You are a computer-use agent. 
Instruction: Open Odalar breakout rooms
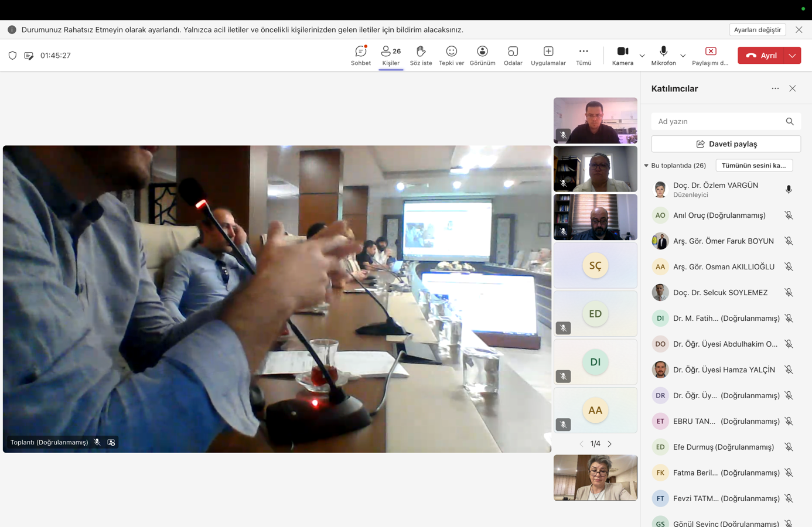(513, 55)
